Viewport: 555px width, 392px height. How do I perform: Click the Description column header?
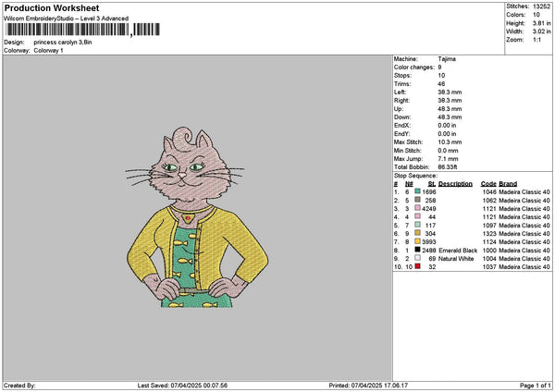(x=455, y=183)
